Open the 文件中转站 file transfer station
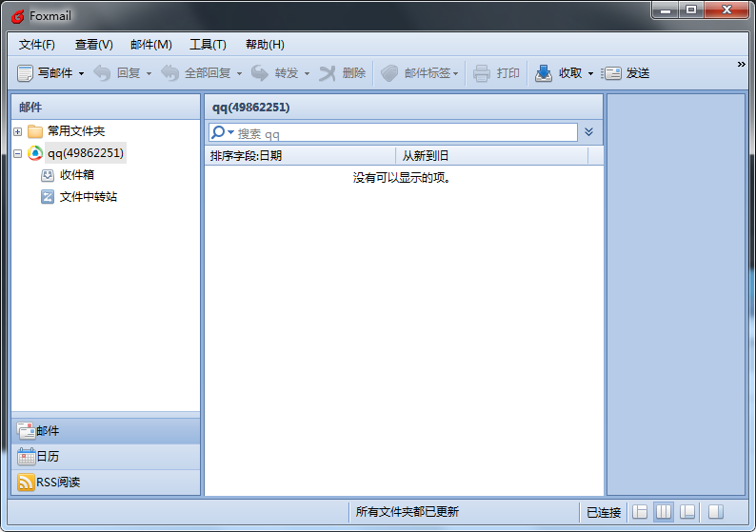The width and height of the screenshot is (756, 532). point(89,197)
